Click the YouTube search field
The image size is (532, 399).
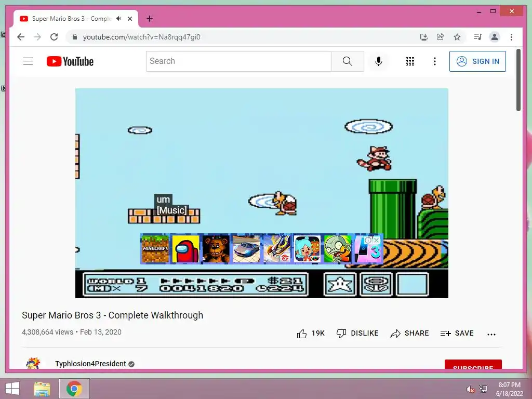[238, 61]
